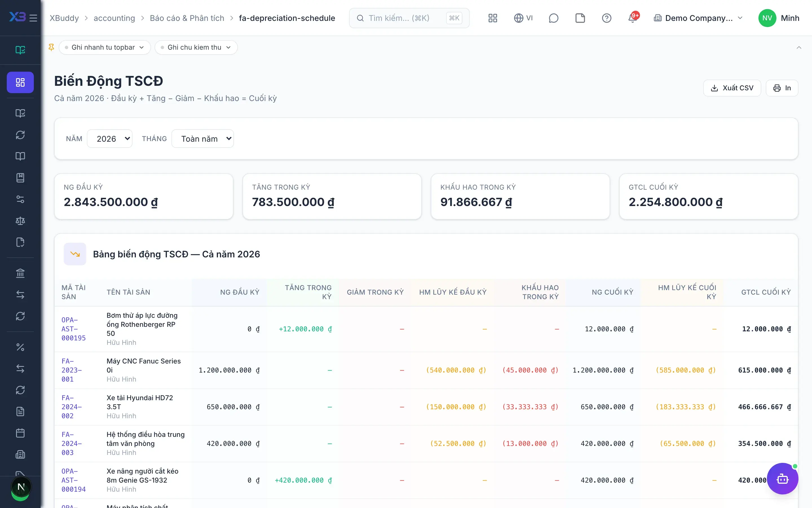Click the NV user avatar
The height and width of the screenshot is (508, 812).
pos(767,18)
